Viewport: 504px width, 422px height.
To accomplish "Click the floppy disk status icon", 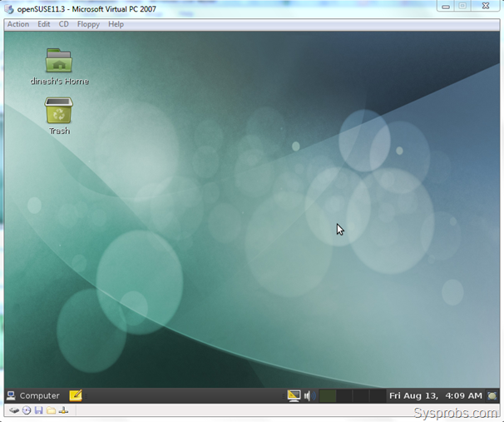I will (x=39, y=410).
